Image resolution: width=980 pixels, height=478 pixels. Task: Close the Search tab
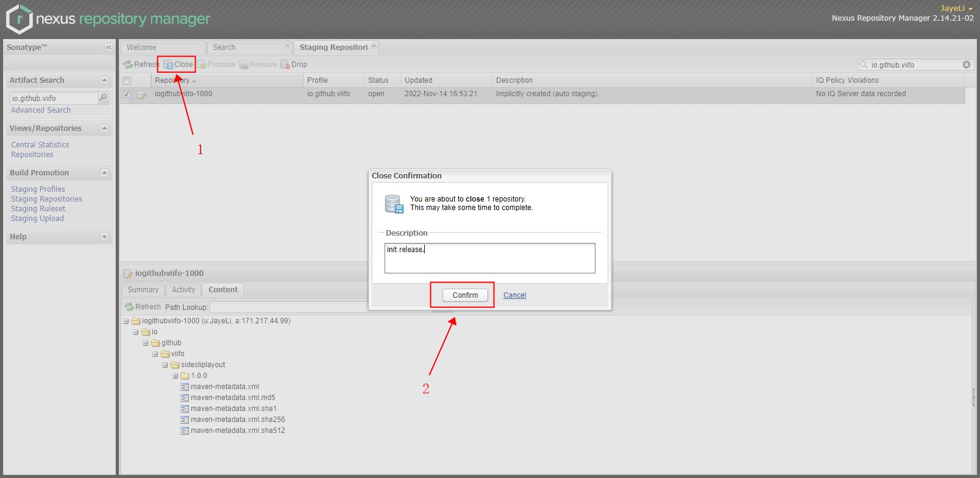point(287,46)
